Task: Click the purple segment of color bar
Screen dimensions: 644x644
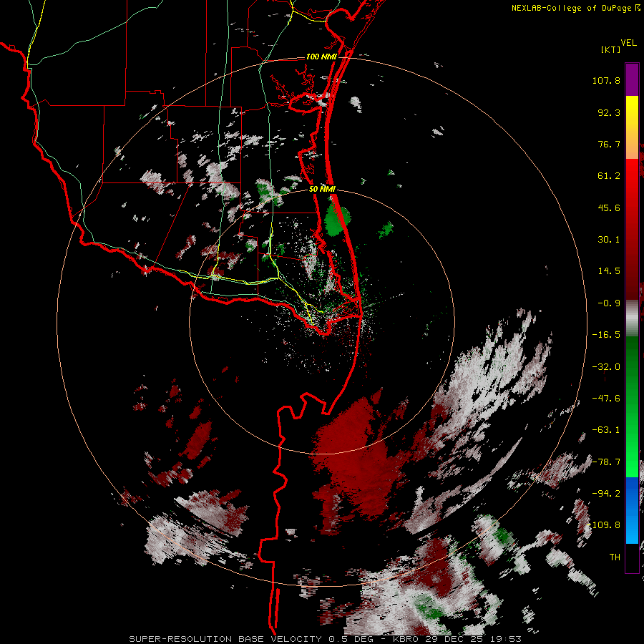Action: click(632, 79)
